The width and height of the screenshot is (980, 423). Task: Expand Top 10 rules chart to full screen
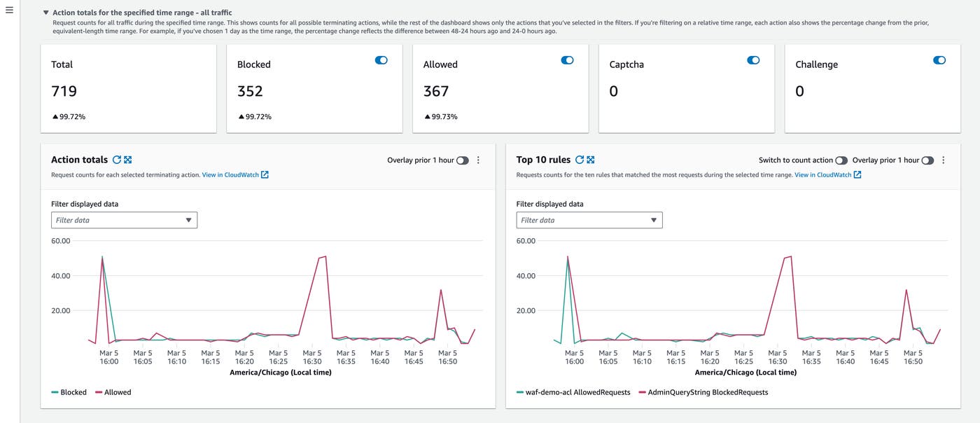592,159
